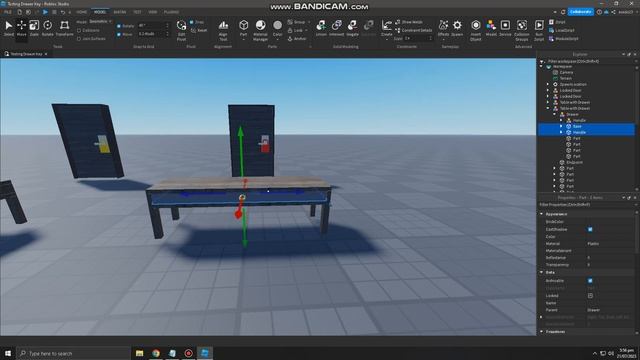Open the FILE menu
The height and width of the screenshot is (360, 640).
pos(8,12)
